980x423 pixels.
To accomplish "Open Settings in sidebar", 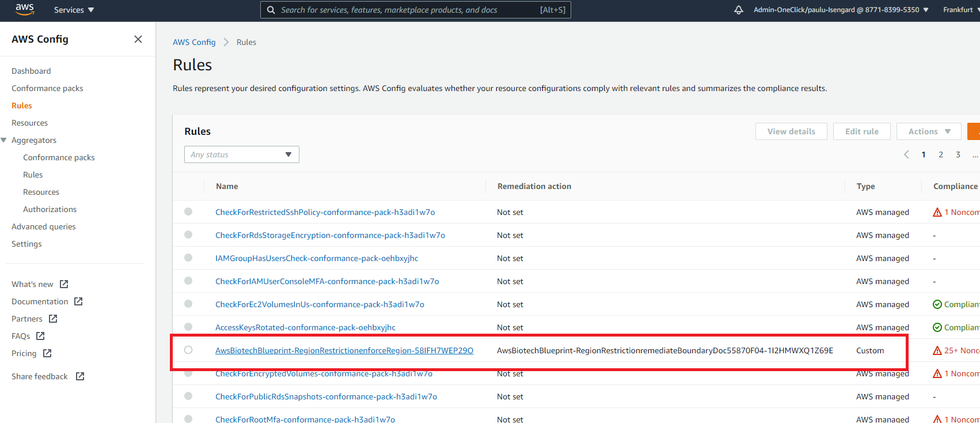I will [x=26, y=244].
